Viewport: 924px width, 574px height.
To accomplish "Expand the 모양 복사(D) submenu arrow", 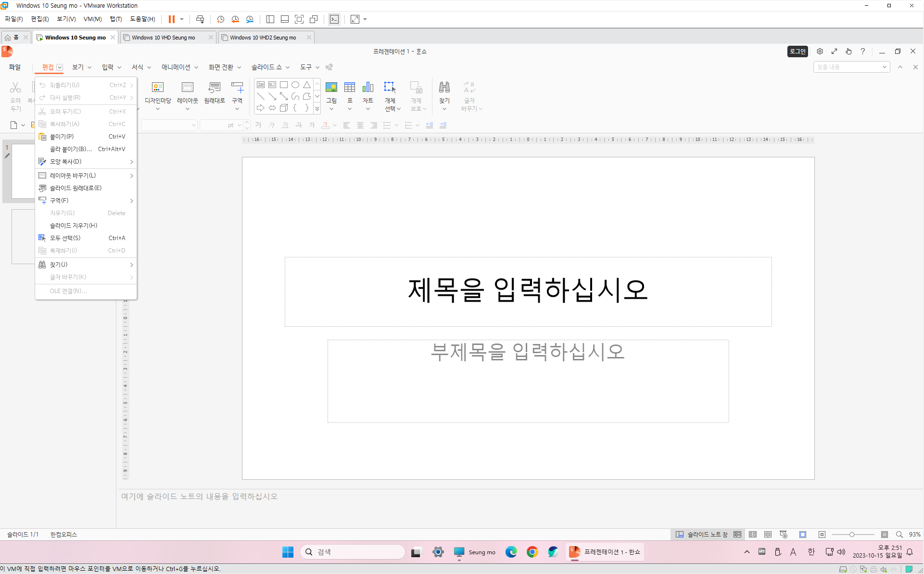I will click(x=131, y=162).
